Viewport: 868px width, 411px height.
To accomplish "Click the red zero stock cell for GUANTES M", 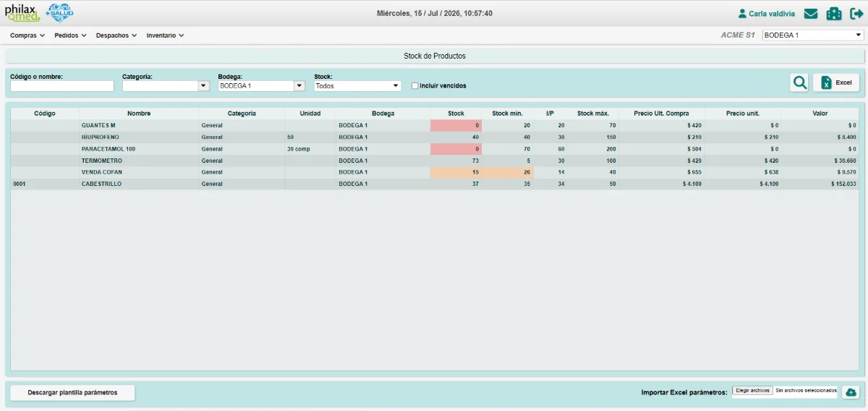I will point(456,125).
